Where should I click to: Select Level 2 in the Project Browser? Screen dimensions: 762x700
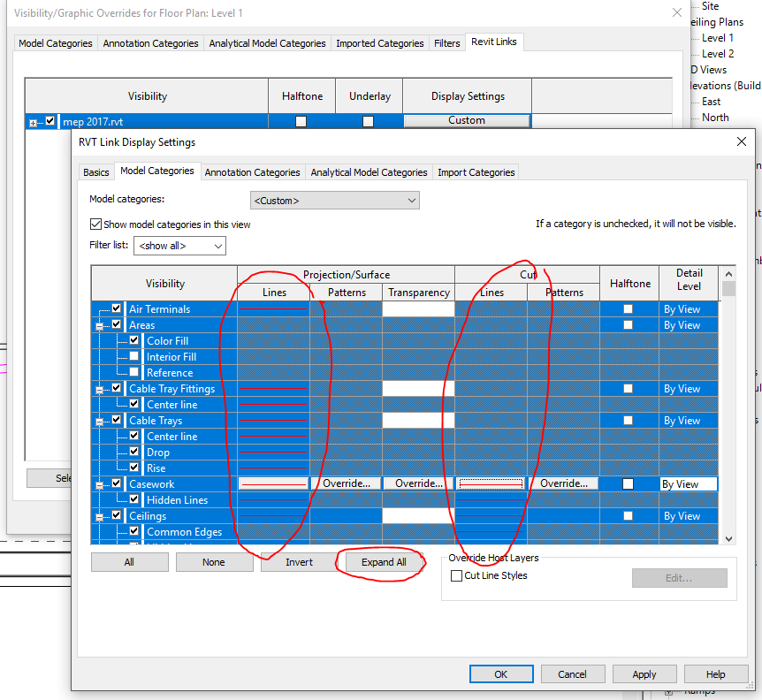click(719, 53)
